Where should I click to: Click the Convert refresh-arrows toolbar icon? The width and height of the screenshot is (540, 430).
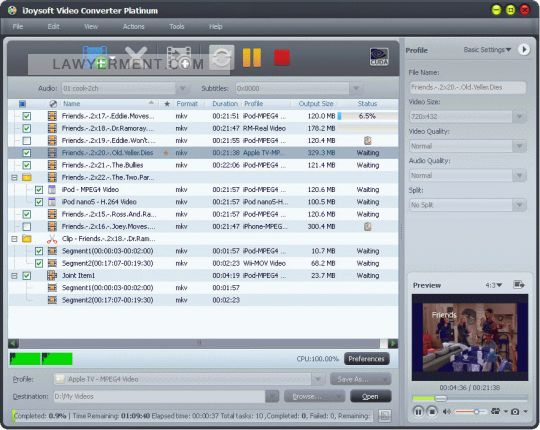coord(221,57)
